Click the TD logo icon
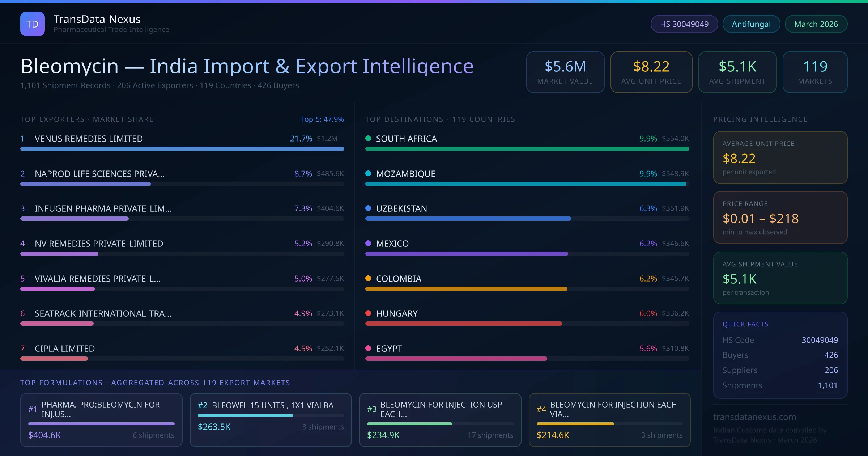The height and width of the screenshot is (456, 868). (33, 24)
